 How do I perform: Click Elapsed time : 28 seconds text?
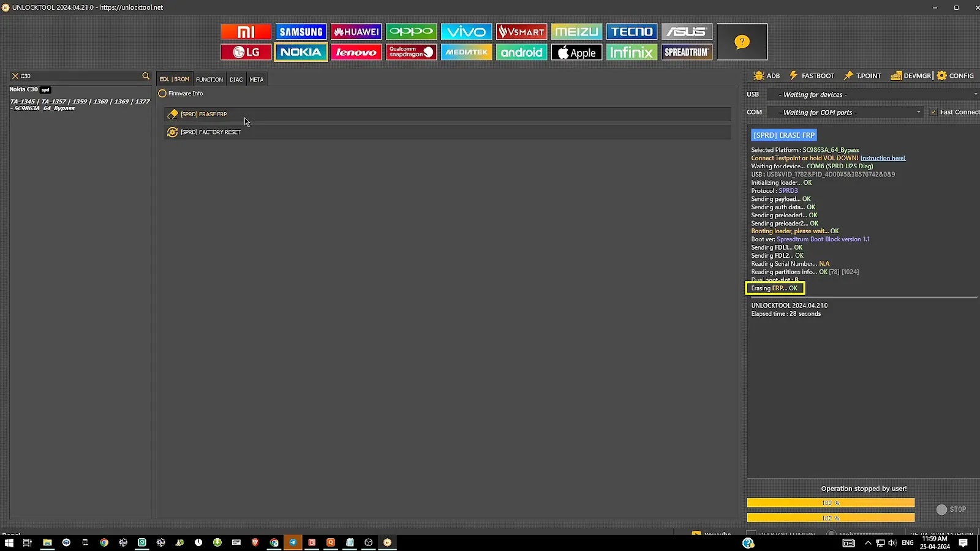click(x=786, y=314)
